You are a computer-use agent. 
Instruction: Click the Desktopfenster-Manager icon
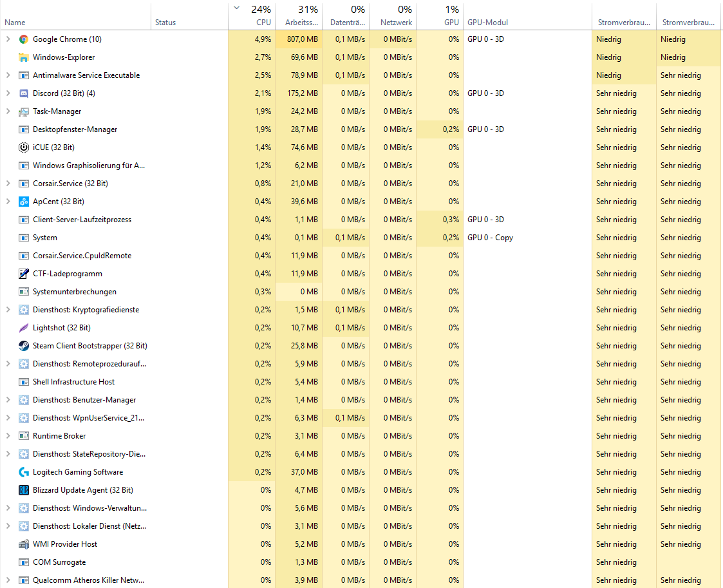(x=24, y=129)
